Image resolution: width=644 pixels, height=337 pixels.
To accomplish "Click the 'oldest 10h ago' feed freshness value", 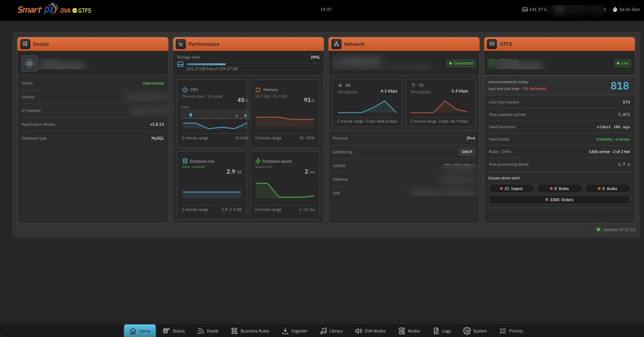I will tap(613, 127).
